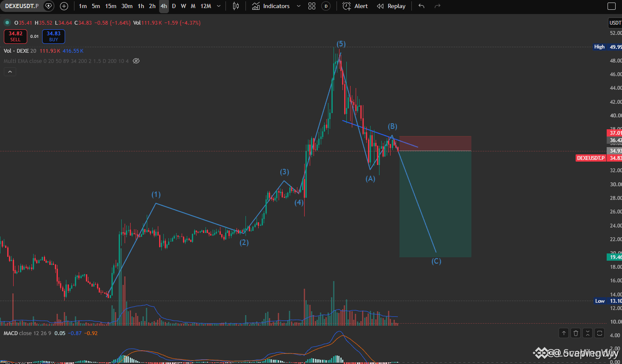Select the (C) Elliott wave label

pyautogui.click(x=436, y=261)
